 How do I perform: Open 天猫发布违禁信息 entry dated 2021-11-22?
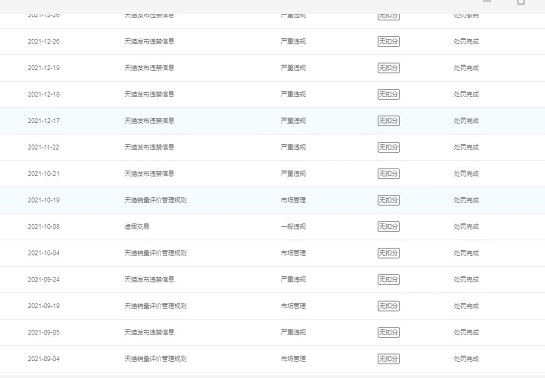[149, 147]
